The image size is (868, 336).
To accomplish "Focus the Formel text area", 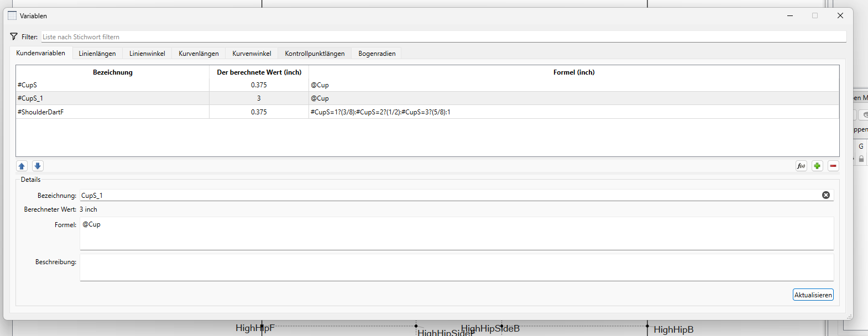I will [456, 233].
